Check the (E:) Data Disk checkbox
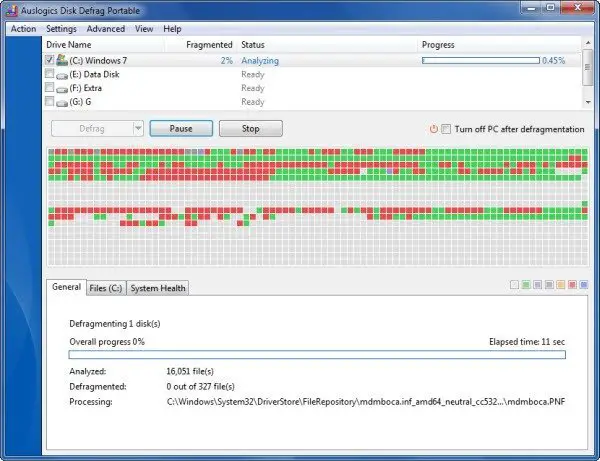Viewport: 600px width, 461px height. click(x=49, y=73)
